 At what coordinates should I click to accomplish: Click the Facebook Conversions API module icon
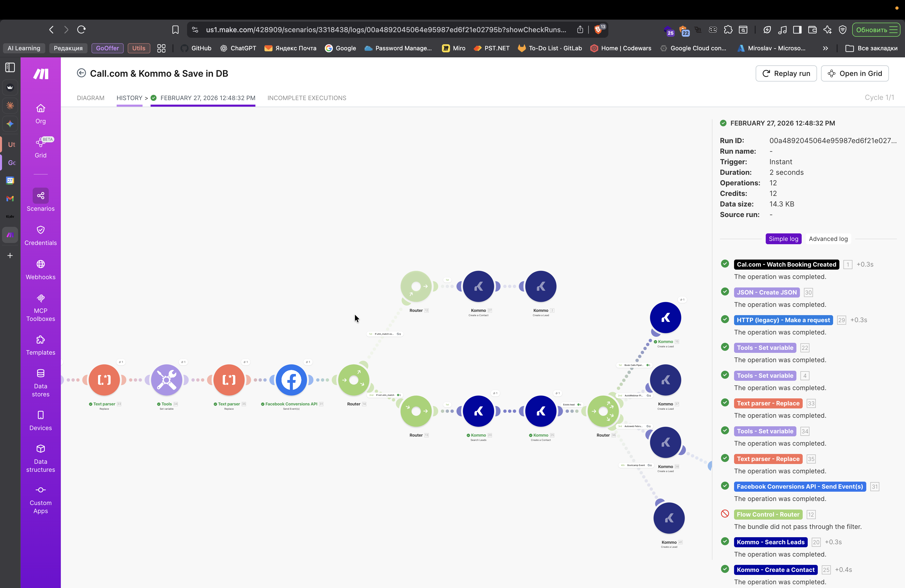pyautogui.click(x=291, y=380)
